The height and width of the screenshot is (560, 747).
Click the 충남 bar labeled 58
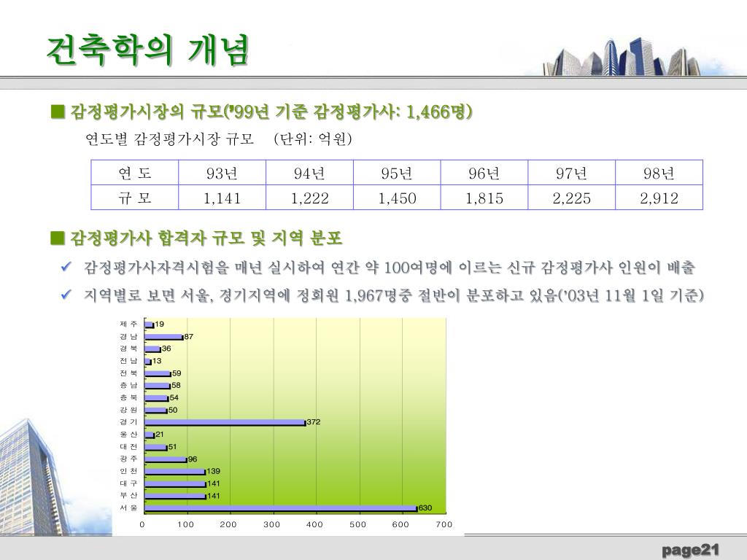[x=158, y=386]
